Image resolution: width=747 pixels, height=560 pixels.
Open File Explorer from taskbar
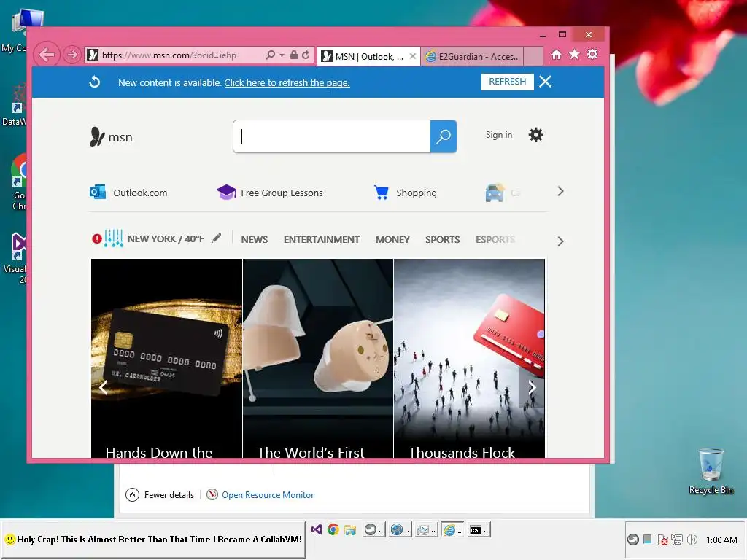[x=350, y=529]
